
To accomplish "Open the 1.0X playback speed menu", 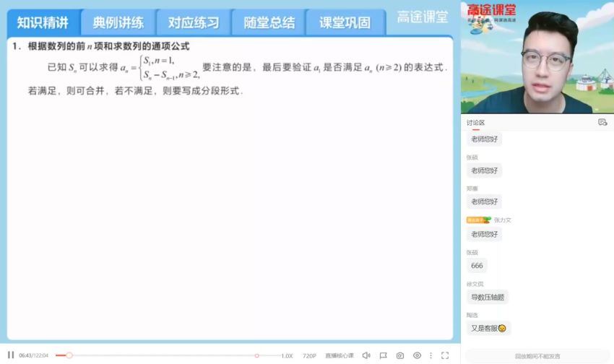I will pos(287,356).
